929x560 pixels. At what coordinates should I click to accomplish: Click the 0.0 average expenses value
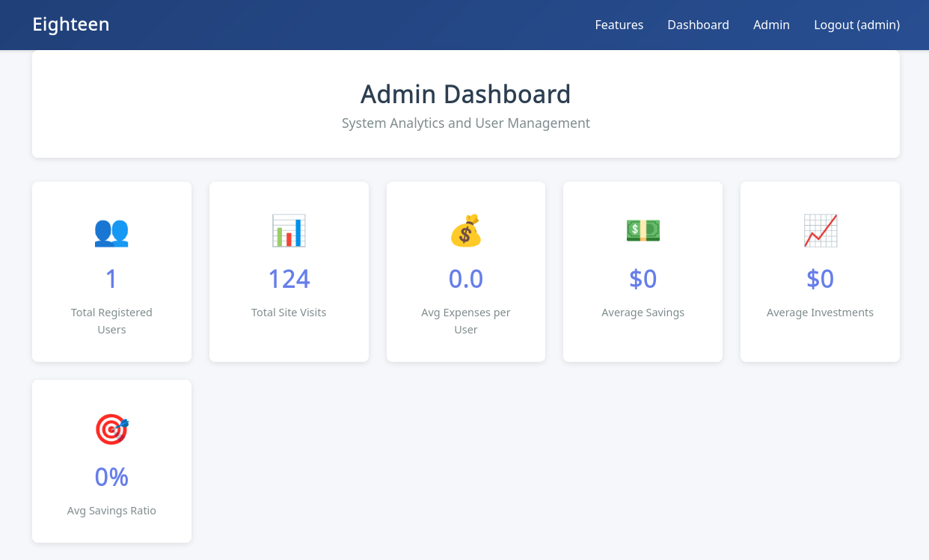pos(465,279)
